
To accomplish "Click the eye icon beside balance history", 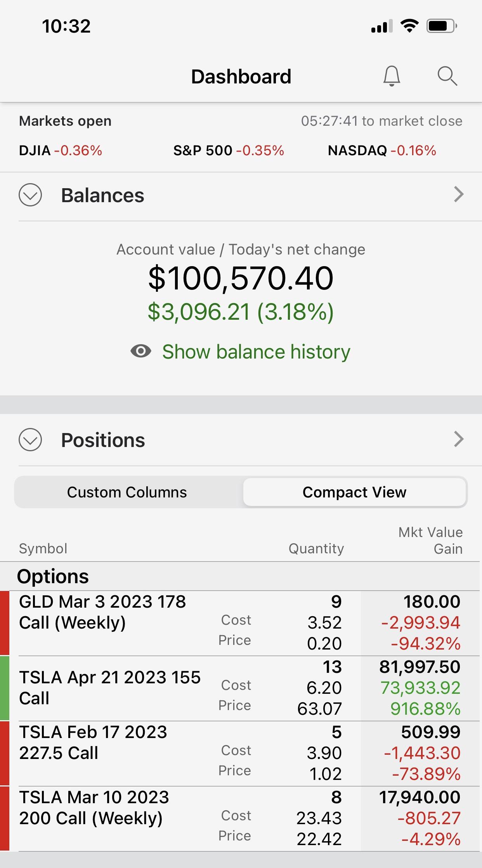I will coord(141,351).
